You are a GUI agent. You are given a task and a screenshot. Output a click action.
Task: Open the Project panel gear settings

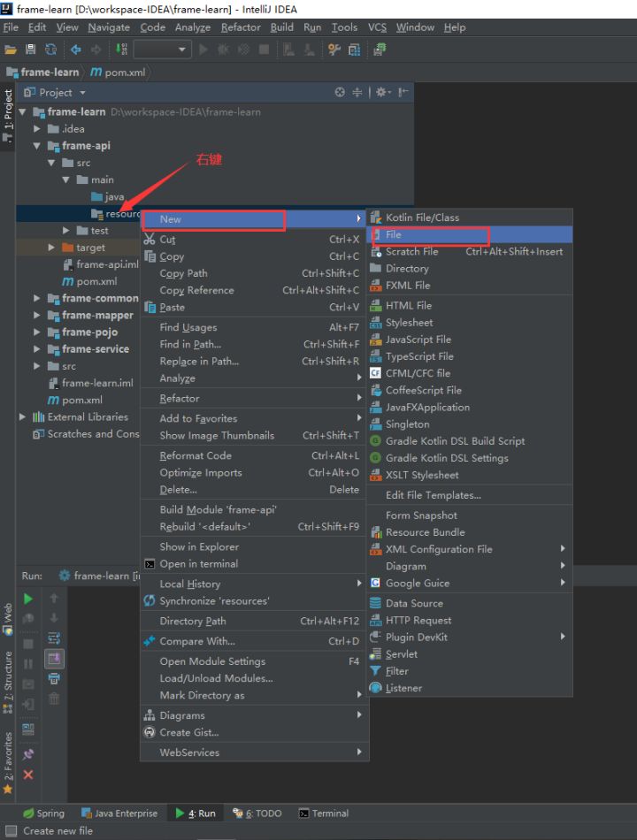click(x=383, y=92)
